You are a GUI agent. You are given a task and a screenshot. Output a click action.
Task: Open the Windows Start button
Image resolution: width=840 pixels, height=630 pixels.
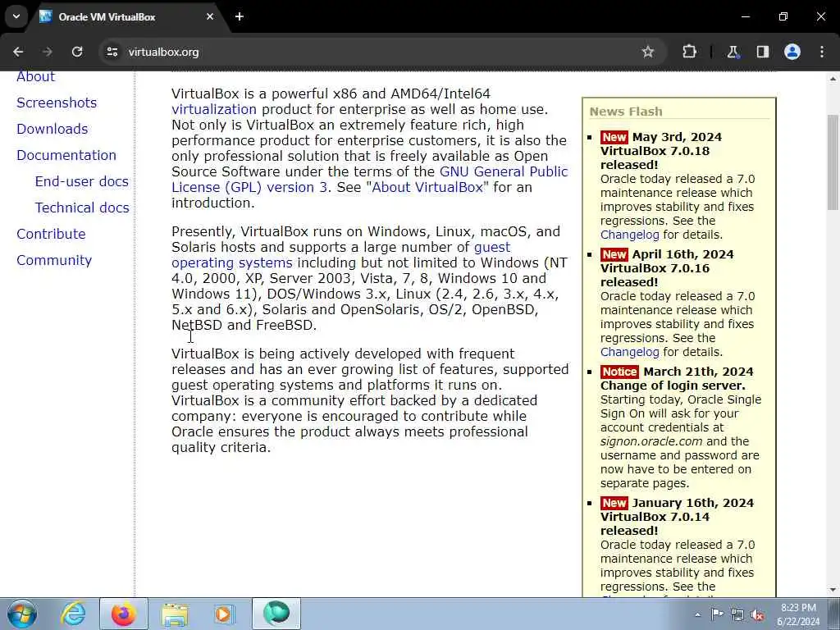click(22, 614)
